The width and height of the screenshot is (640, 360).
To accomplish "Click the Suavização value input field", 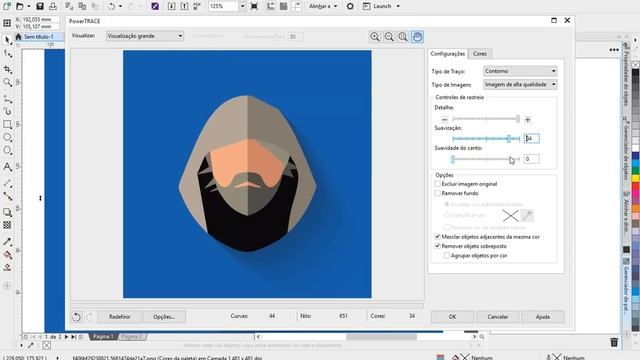I will (x=532, y=139).
